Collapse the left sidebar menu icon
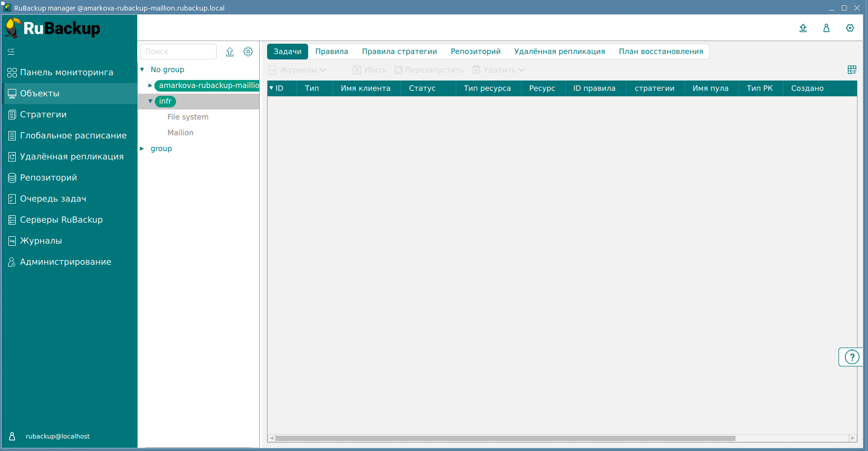This screenshot has width=868, height=451. coord(11,52)
